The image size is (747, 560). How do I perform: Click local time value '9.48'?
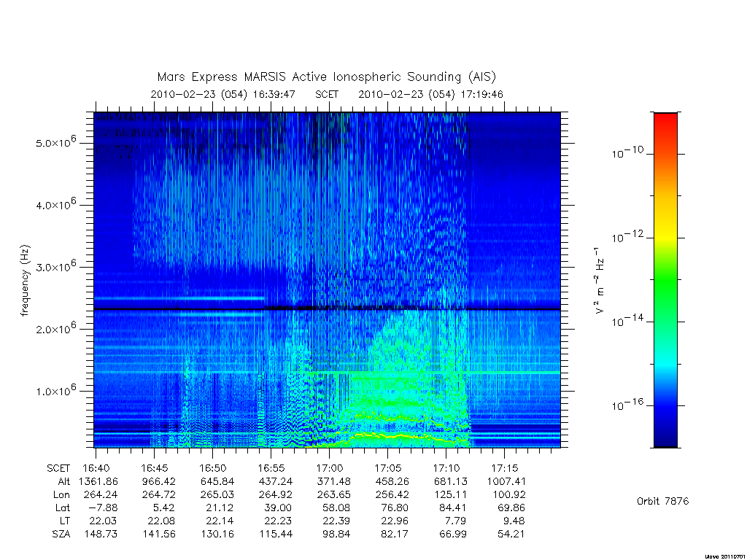coord(514,521)
